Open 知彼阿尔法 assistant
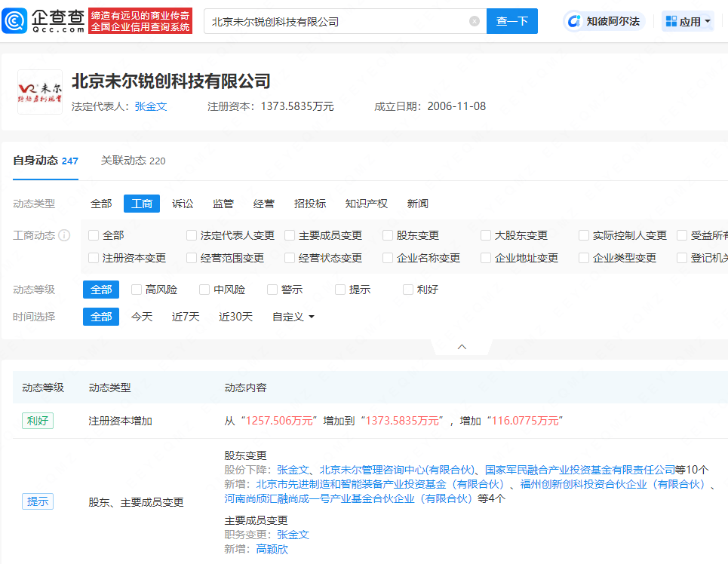Image resolution: width=728 pixels, height=564 pixels. (x=604, y=21)
